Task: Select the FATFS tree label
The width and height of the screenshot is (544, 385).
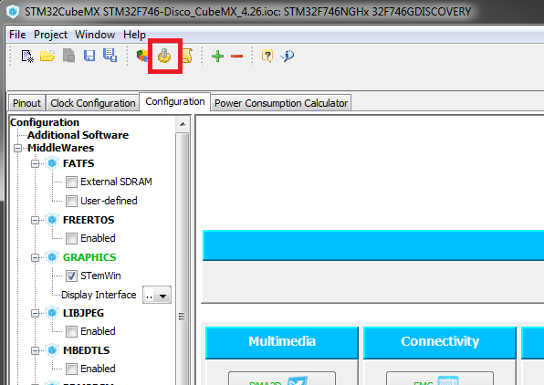Action: pyautogui.click(x=78, y=163)
